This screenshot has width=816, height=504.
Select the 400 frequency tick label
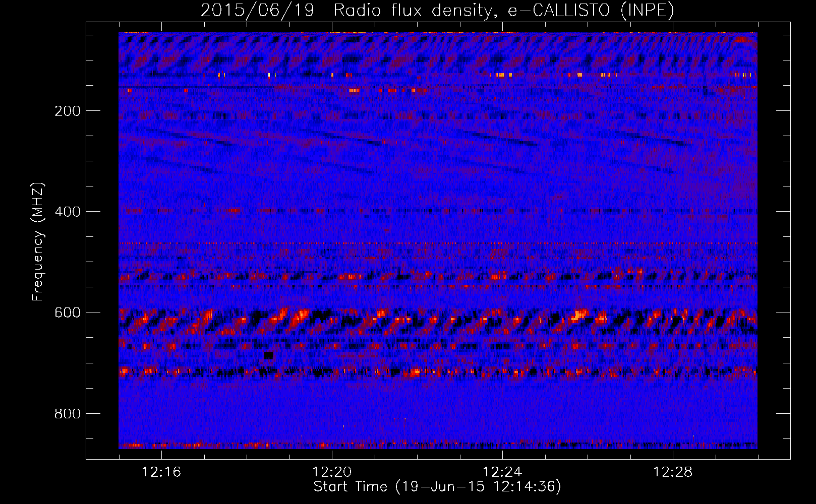click(x=67, y=212)
